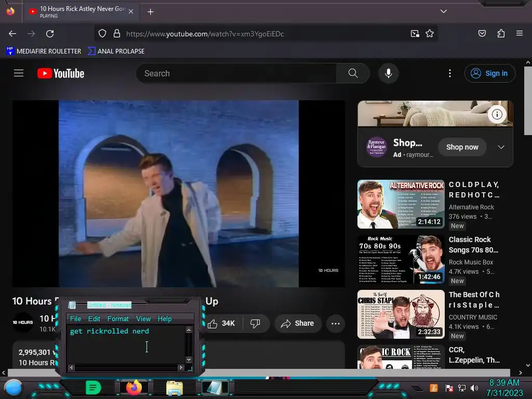This screenshot has height=399, width=532.
Task: Select the 10 Hours Rick Astley tab
Action: coord(81,12)
